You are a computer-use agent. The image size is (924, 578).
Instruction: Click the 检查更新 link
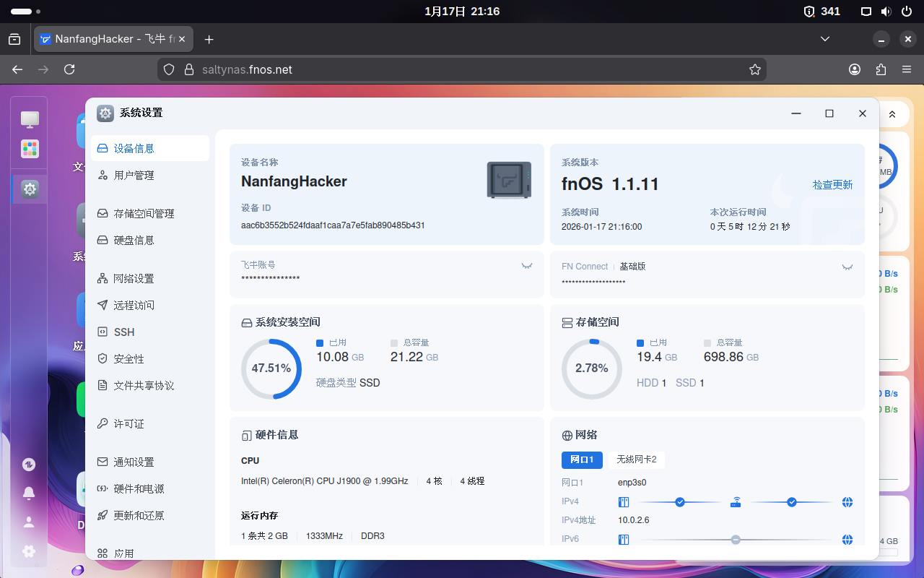(x=832, y=185)
